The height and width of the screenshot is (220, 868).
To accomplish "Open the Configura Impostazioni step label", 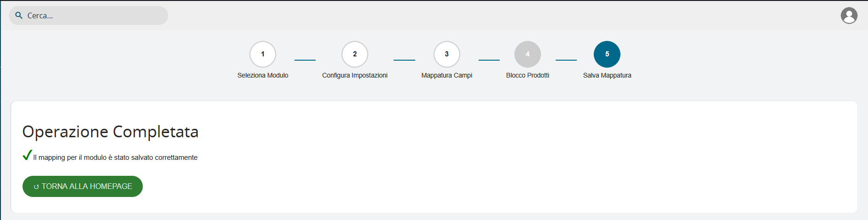I will click(355, 75).
